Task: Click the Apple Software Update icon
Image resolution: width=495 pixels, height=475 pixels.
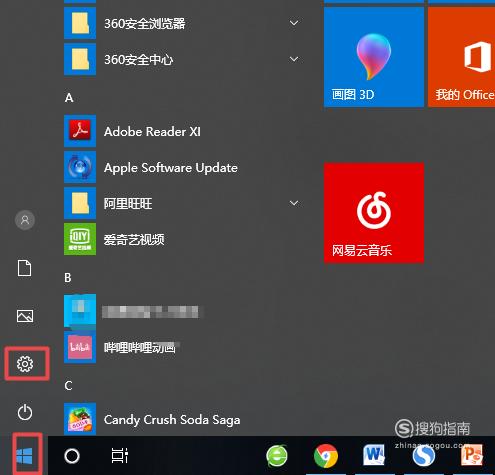Action: (x=80, y=167)
